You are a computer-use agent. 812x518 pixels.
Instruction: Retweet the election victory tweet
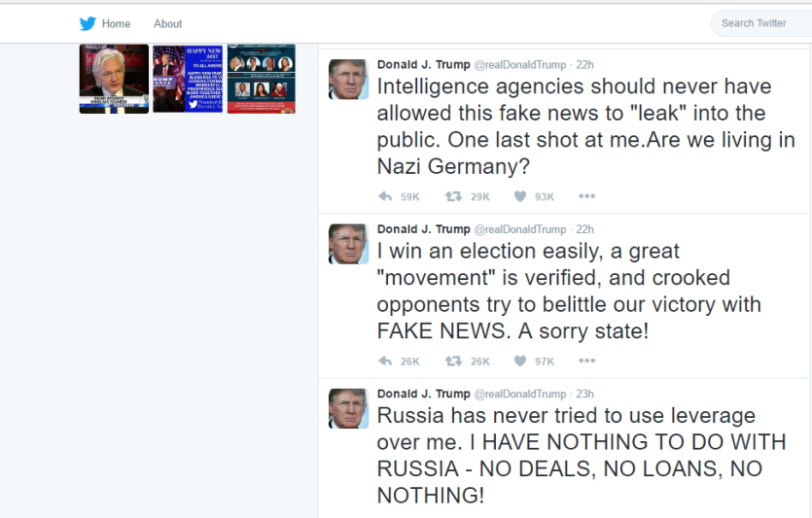click(x=453, y=361)
